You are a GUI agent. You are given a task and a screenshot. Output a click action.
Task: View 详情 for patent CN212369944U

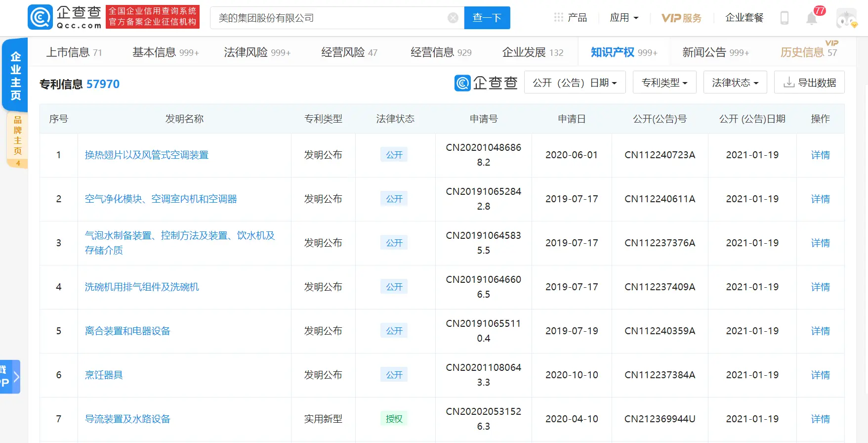click(x=820, y=419)
